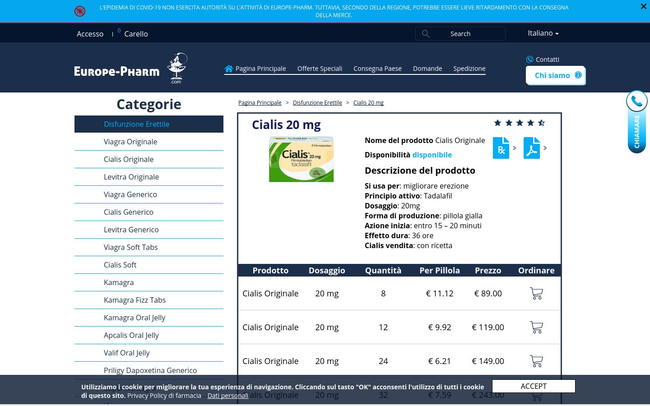The width and height of the screenshot is (650, 406).
Task: Click the Cialis product box image
Action: click(301, 159)
